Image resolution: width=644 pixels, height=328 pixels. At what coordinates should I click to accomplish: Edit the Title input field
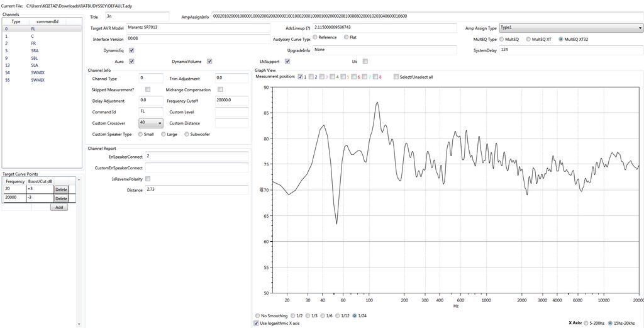pyautogui.click(x=136, y=17)
